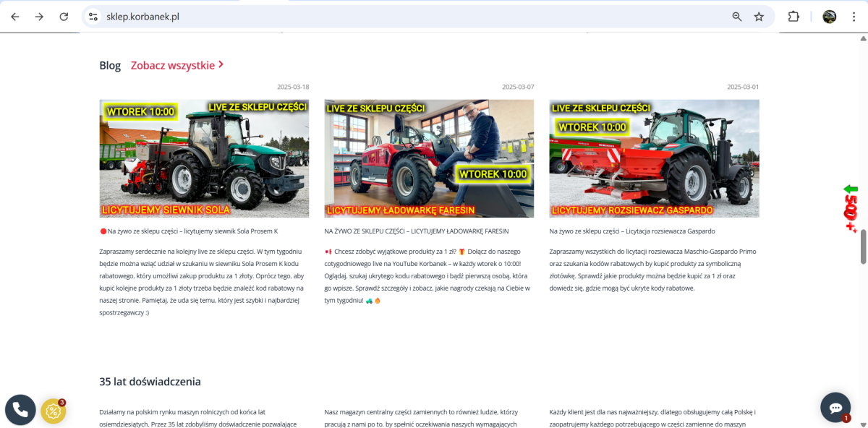Click the chevron next to Zobacz wszystkie
The width and height of the screenshot is (868, 428).
(221, 65)
